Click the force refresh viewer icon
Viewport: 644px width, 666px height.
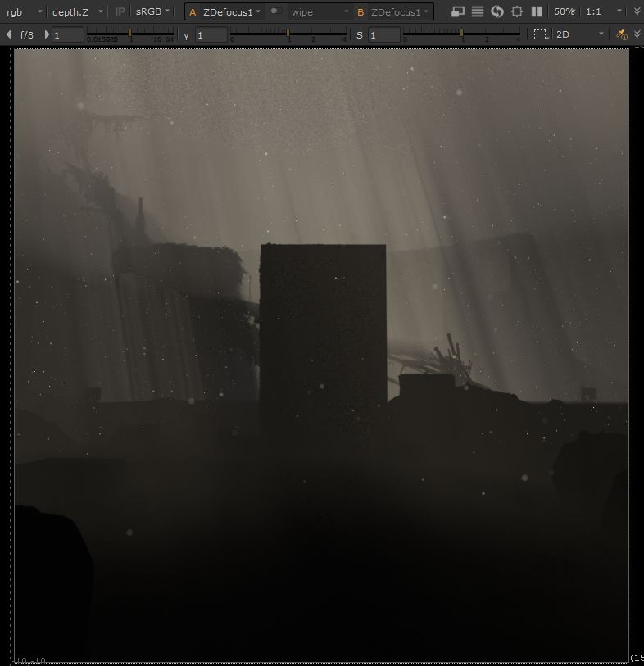497,11
